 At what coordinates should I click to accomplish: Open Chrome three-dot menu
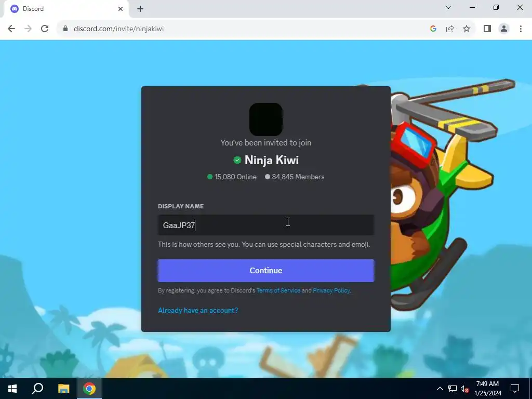521,29
